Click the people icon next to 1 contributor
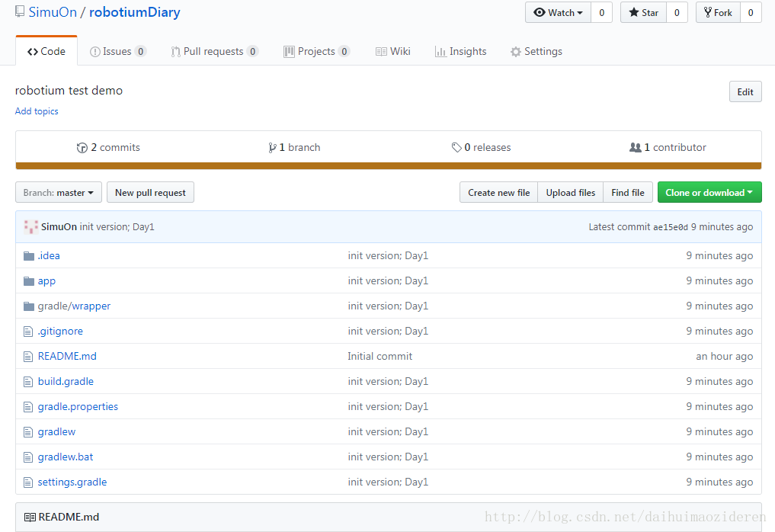 point(635,147)
